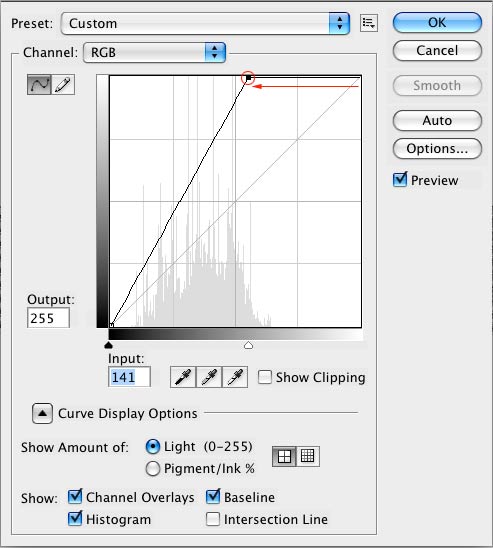Enable the Show Clipping checkbox

264,377
